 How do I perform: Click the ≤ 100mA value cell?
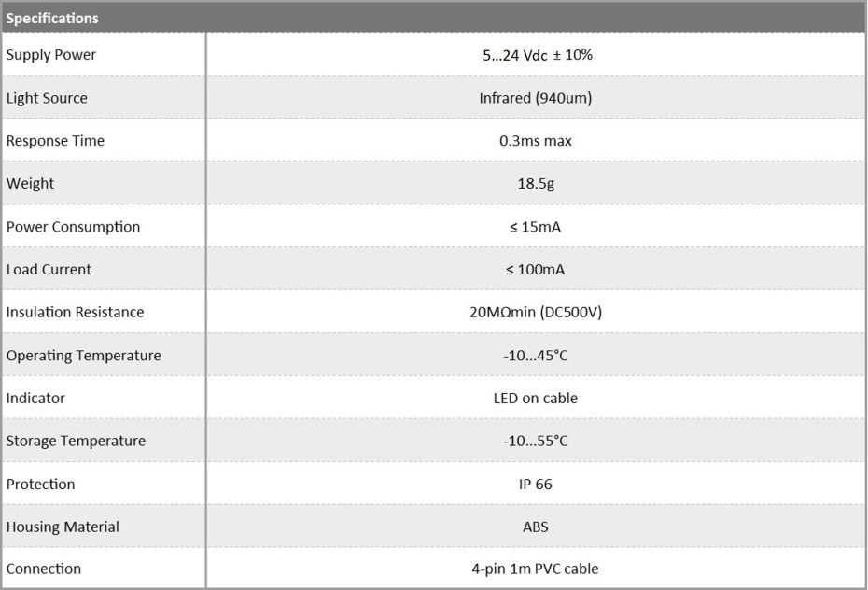[x=535, y=270]
